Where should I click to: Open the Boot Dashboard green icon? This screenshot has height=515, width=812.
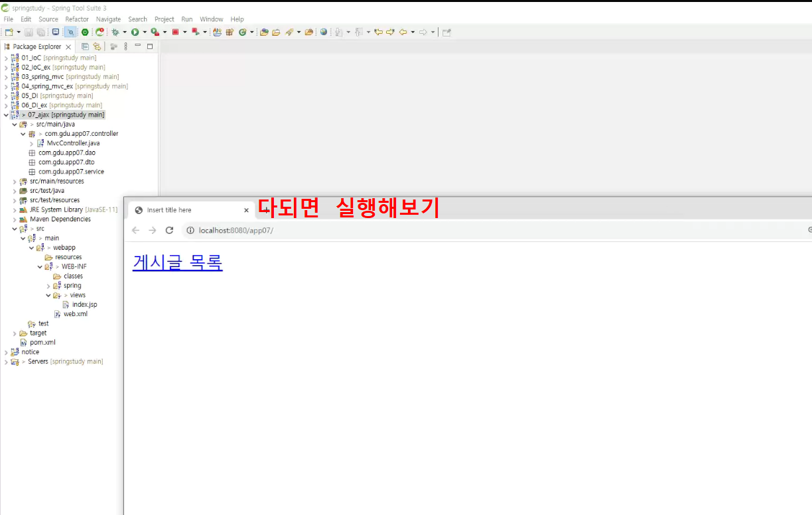[85, 32]
